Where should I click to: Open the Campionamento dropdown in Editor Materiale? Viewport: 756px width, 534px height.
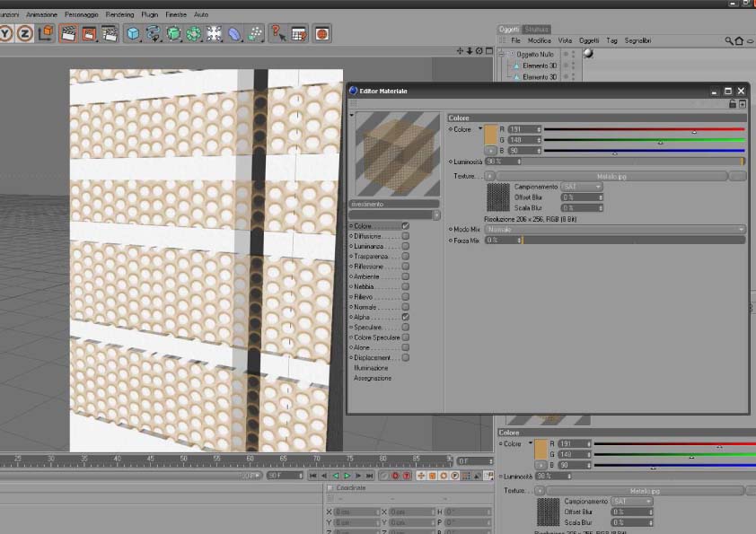[x=582, y=187]
